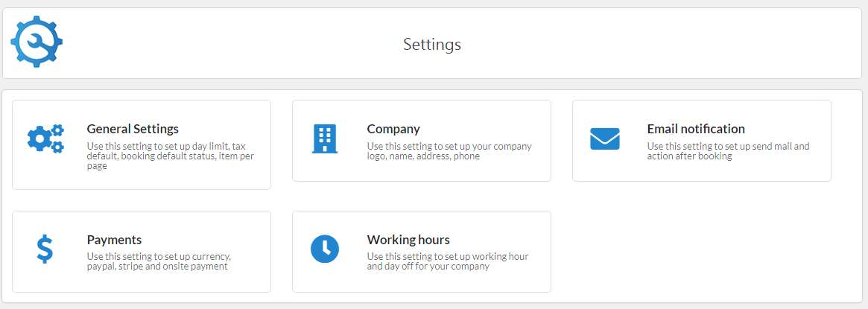Click the Settings page title text
The height and width of the screenshot is (309, 868).
[432, 45]
